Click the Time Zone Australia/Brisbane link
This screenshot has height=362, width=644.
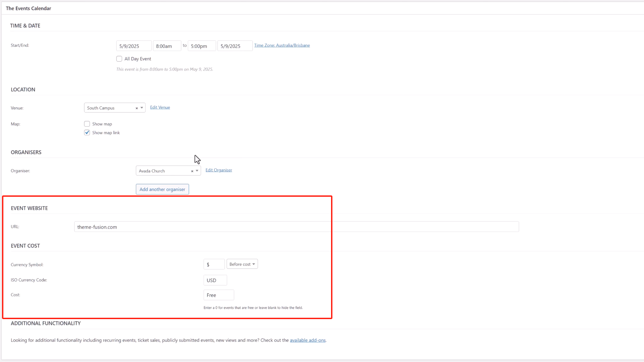point(282,45)
